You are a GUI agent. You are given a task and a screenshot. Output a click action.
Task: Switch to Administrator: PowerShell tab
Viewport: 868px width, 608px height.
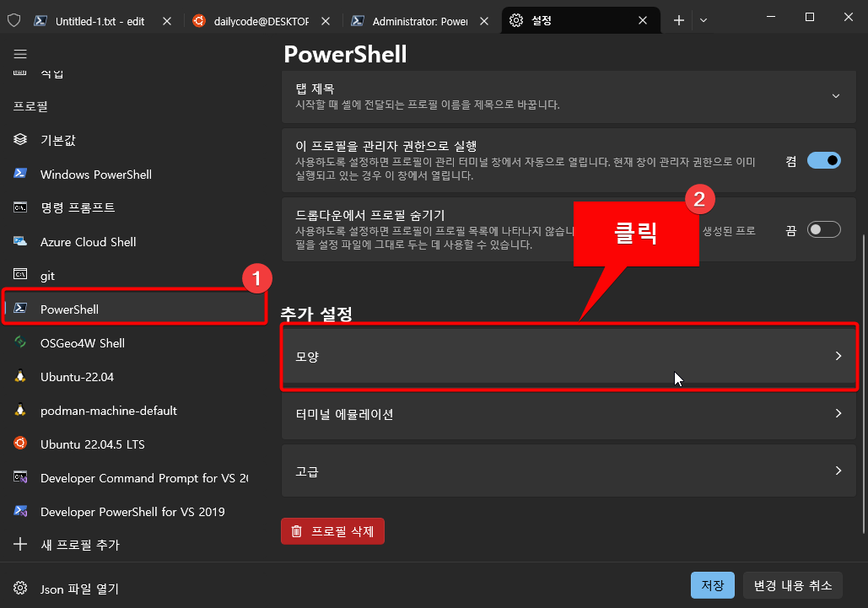tap(419, 21)
